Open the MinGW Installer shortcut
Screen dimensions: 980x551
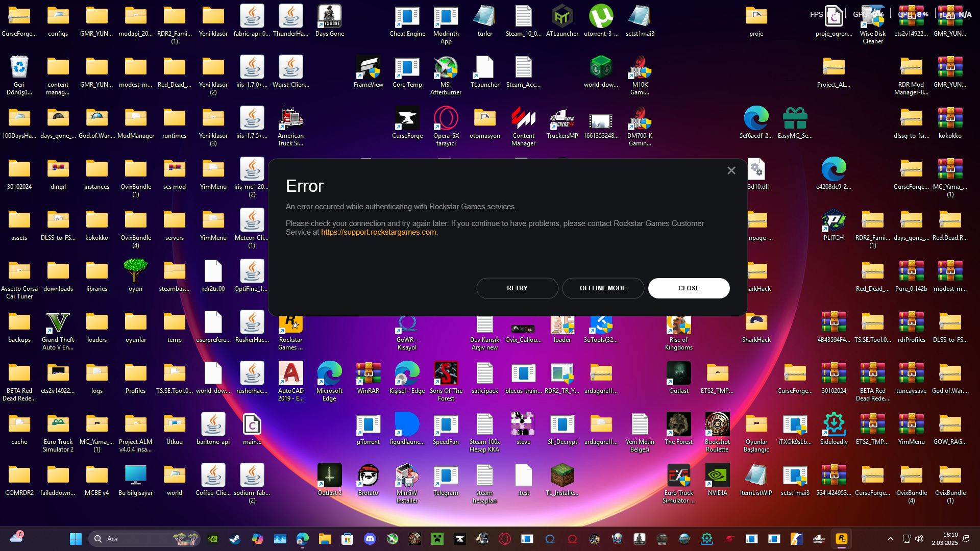(x=407, y=484)
